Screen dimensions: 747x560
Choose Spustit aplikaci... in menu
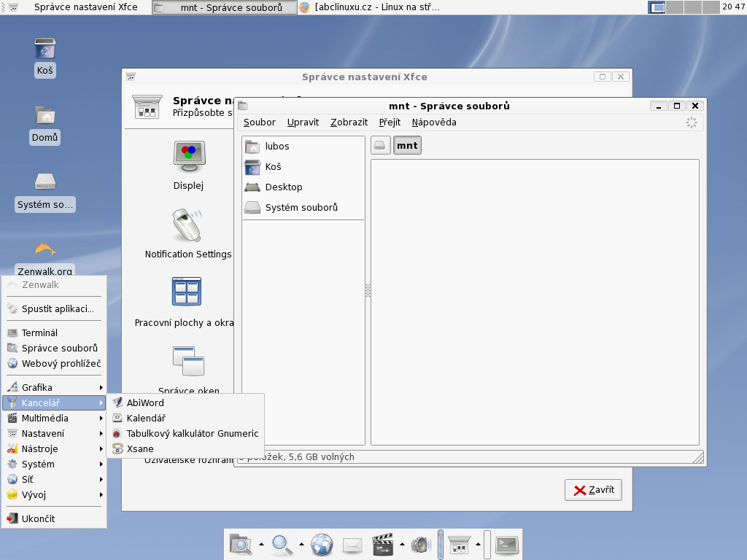pyautogui.click(x=54, y=308)
